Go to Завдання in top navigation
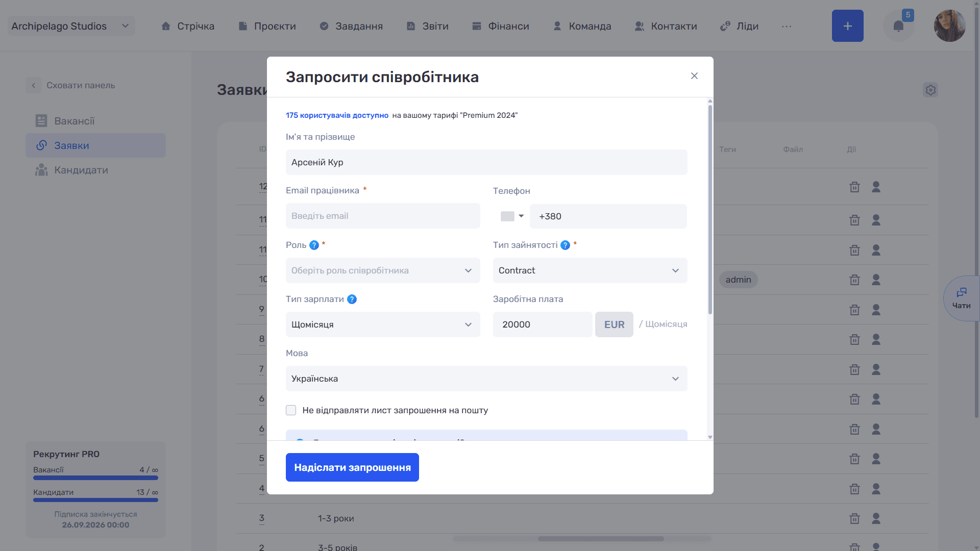Screen dimensions: 980x551 click(x=351, y=26)
